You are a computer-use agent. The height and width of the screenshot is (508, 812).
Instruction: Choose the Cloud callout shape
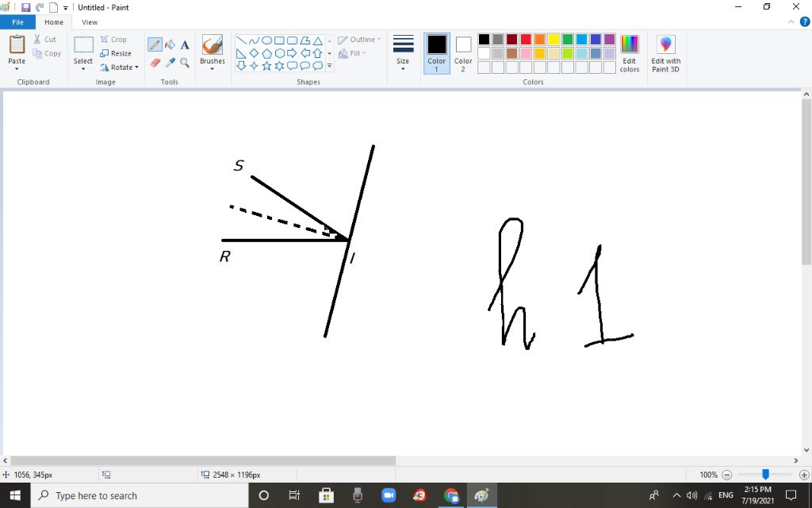pos(317,66)
